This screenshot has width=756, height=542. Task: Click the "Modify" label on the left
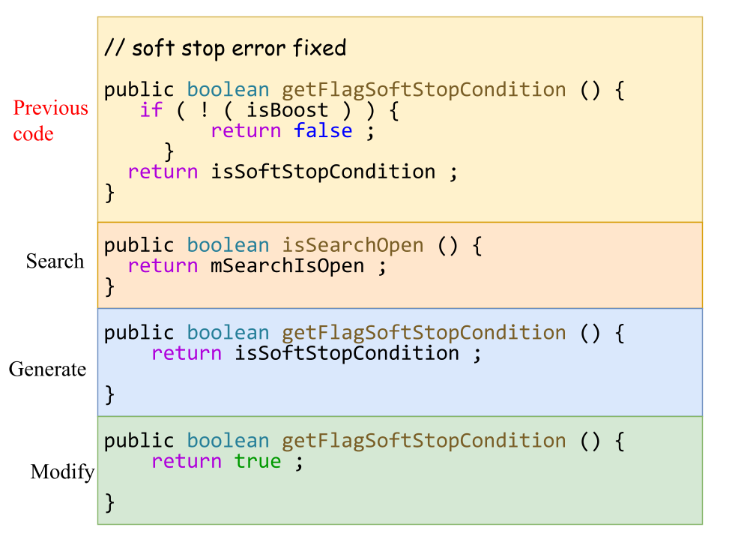[62, 472]
